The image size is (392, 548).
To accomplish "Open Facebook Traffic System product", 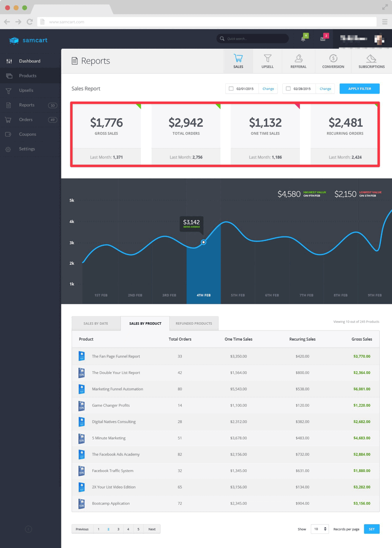I will (x=113, y=471).
